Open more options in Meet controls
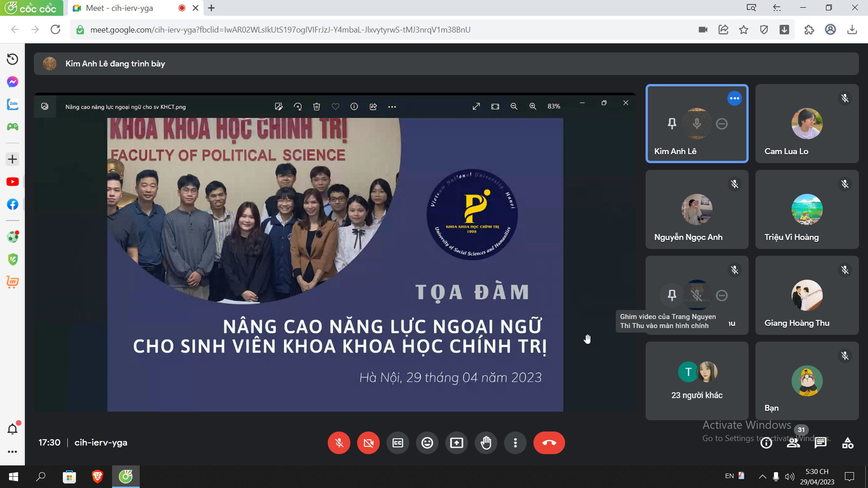The height and width of the screenshot is (488, 868). tap(515, 443)
